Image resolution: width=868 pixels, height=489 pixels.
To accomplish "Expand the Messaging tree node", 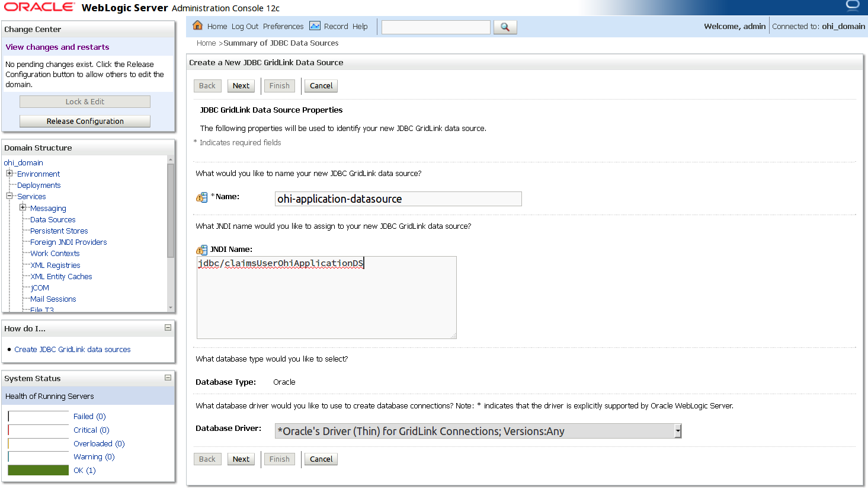I will 23,207.
